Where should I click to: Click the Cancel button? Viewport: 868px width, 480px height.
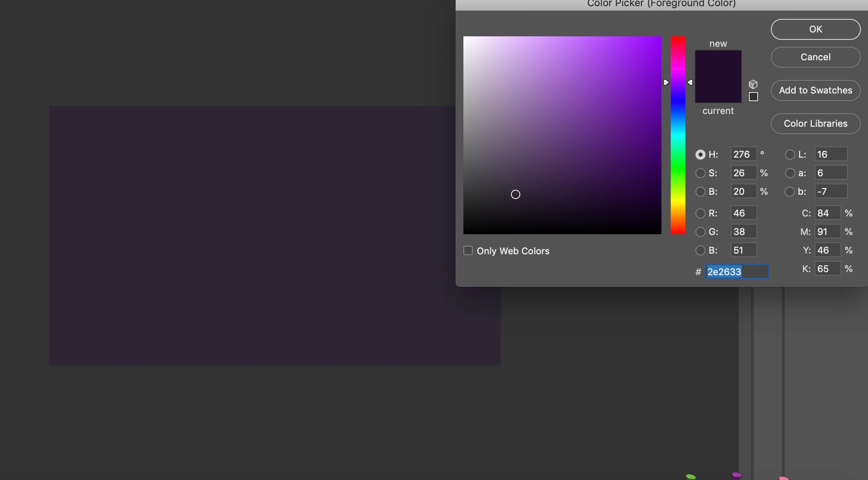[815, 57]
